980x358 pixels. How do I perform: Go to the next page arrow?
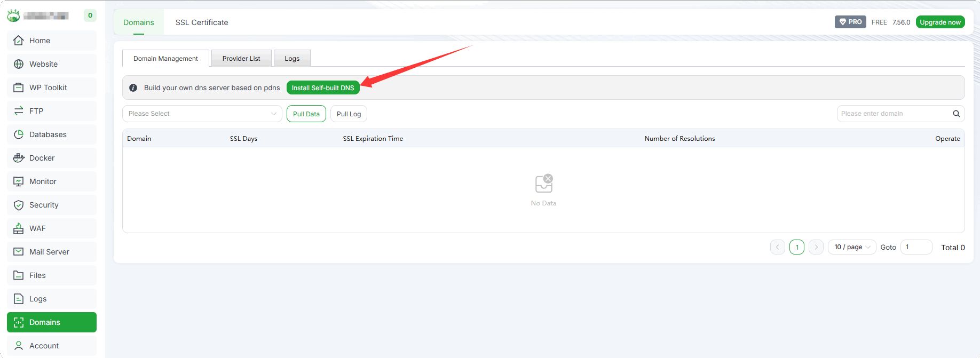point(816,247)
